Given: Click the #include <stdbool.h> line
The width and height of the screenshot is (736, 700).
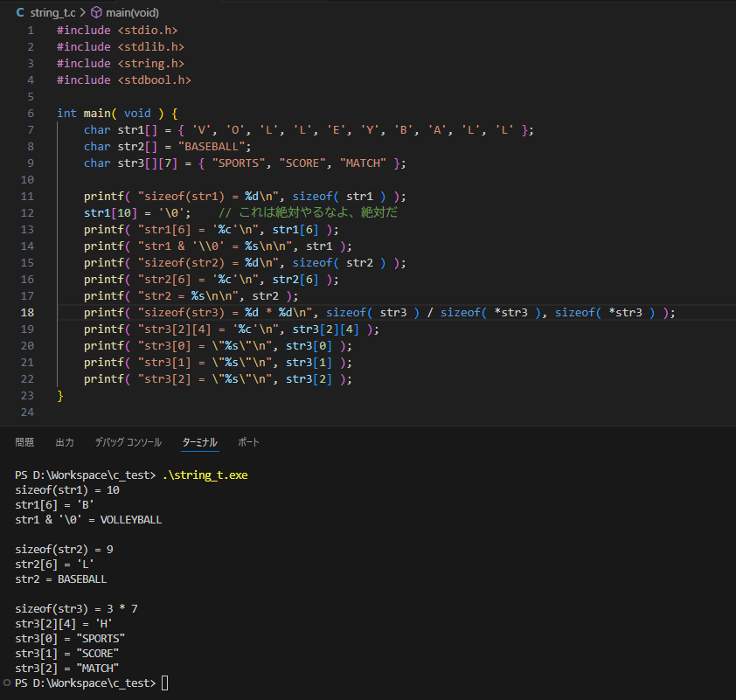Looking at the screenshot, I should point(124,80).
